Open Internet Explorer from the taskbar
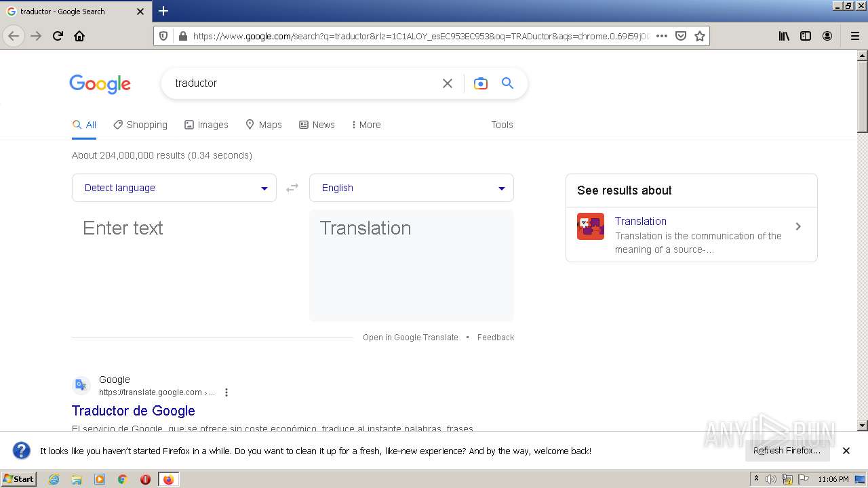 54,479
